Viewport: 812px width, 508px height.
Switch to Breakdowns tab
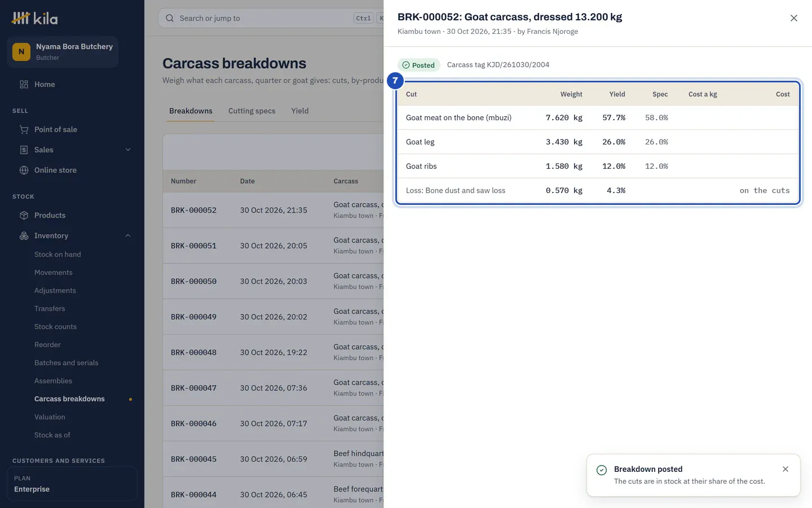tap(191, 111)
